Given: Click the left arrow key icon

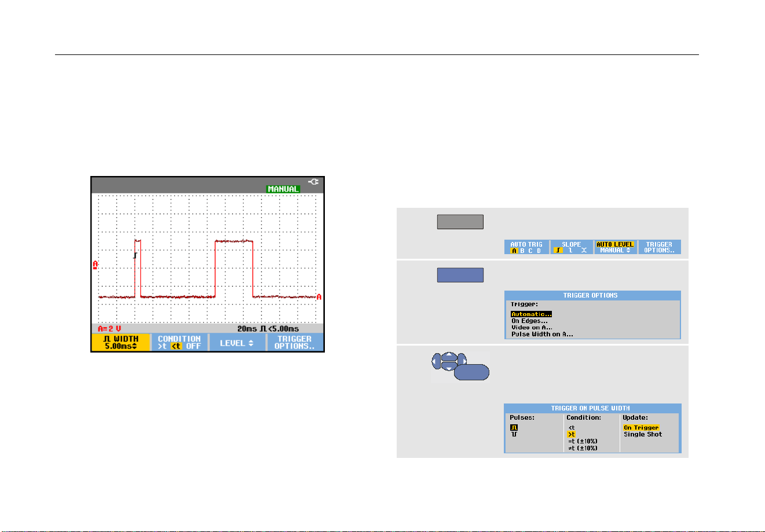Looking at the screenshot, I should pyautogui.click(x=437, y=362).
